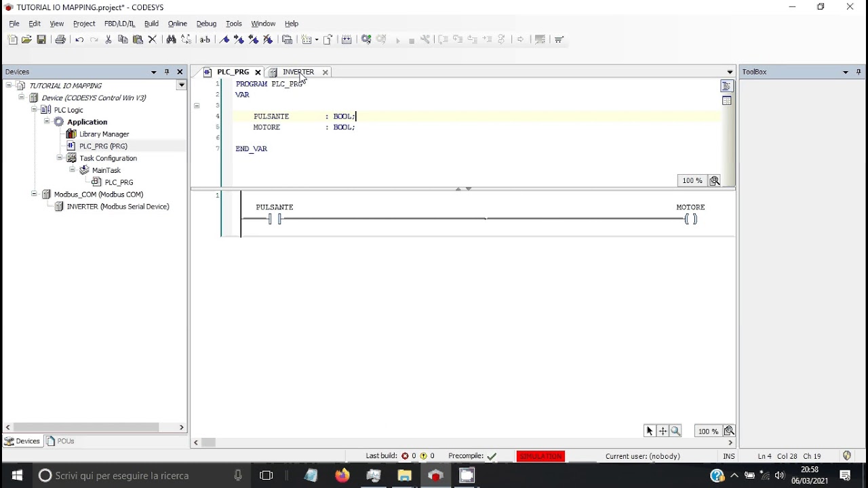Click the greyed Start play icon

[397, 40]
